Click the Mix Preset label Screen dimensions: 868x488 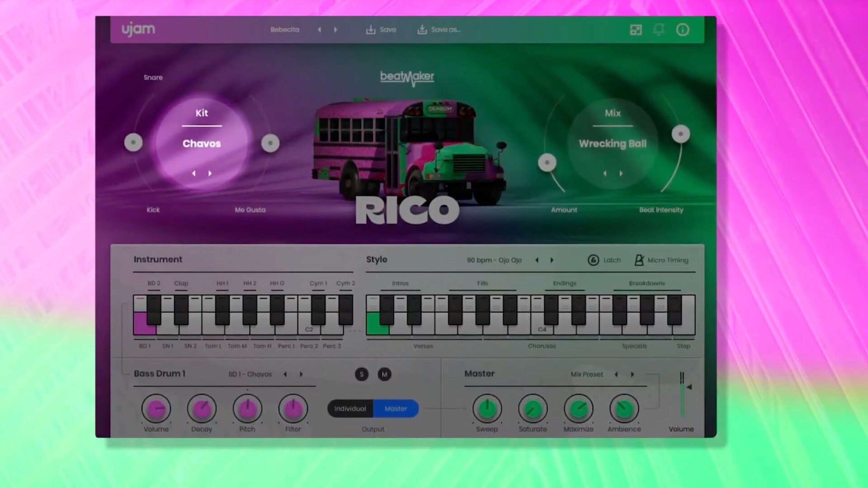pyautogui.click(x=587, y=374)
